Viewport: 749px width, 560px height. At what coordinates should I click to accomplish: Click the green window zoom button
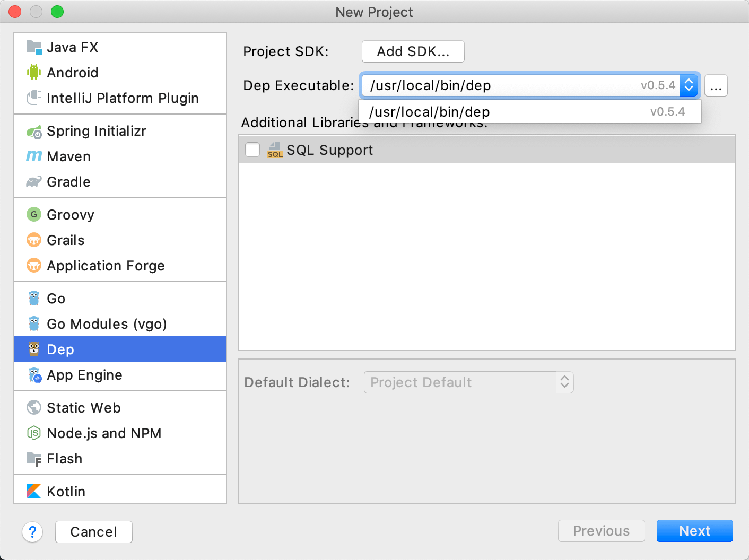pos(57,12)
